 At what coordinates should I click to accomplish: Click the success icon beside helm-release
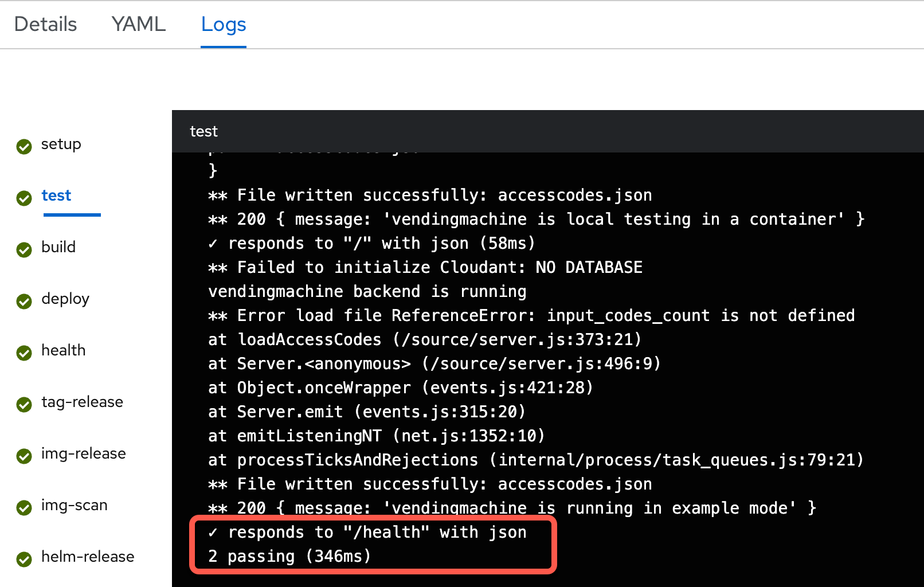click(x=24, y=559)
